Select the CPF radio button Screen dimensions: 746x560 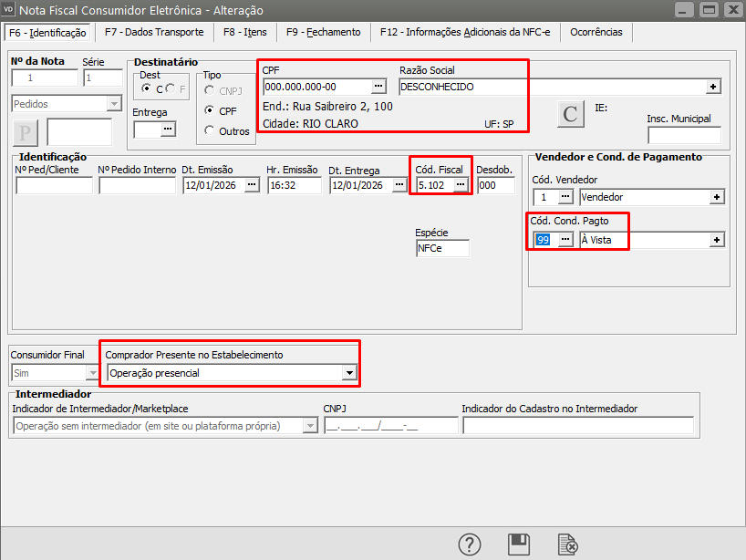pos(211,110)
